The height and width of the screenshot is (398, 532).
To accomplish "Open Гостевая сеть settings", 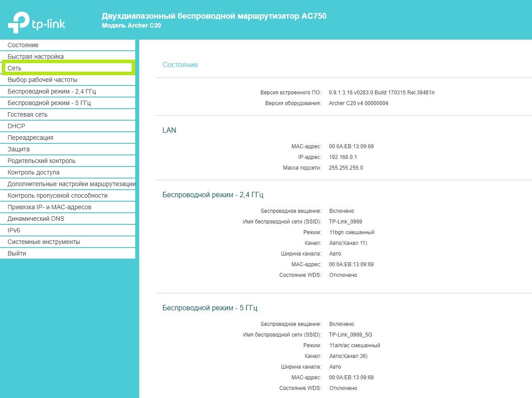I will tap(28, 114).
